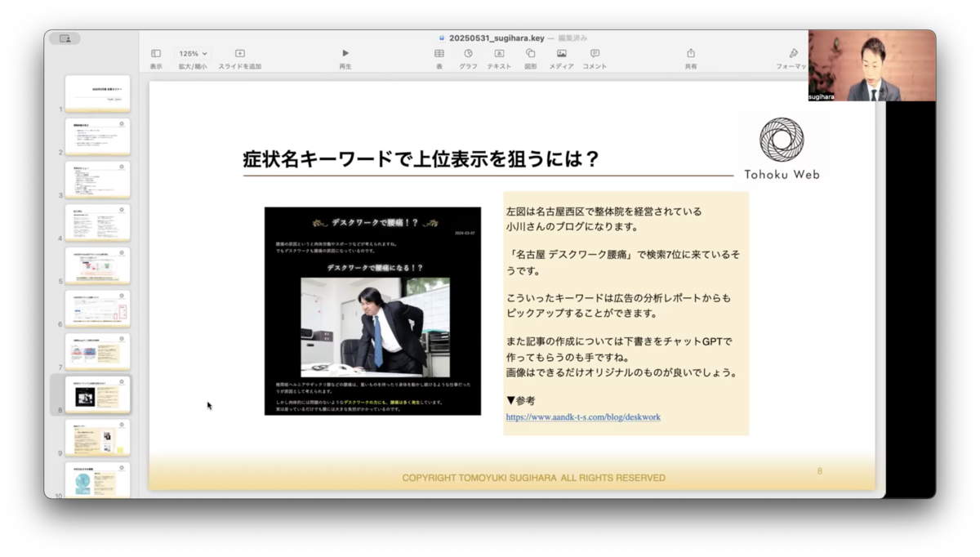Click the 共有 share icon
The image size is (980, 557).
point(691,54)
